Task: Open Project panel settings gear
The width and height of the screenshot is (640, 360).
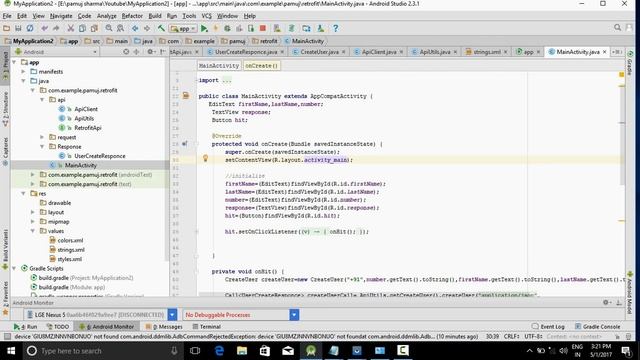Action: click(151, 52)
